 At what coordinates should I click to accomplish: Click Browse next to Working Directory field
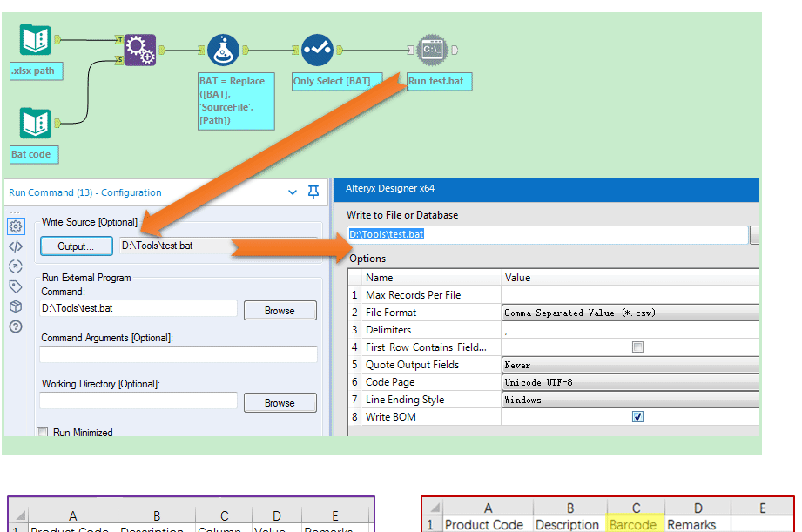280,402
